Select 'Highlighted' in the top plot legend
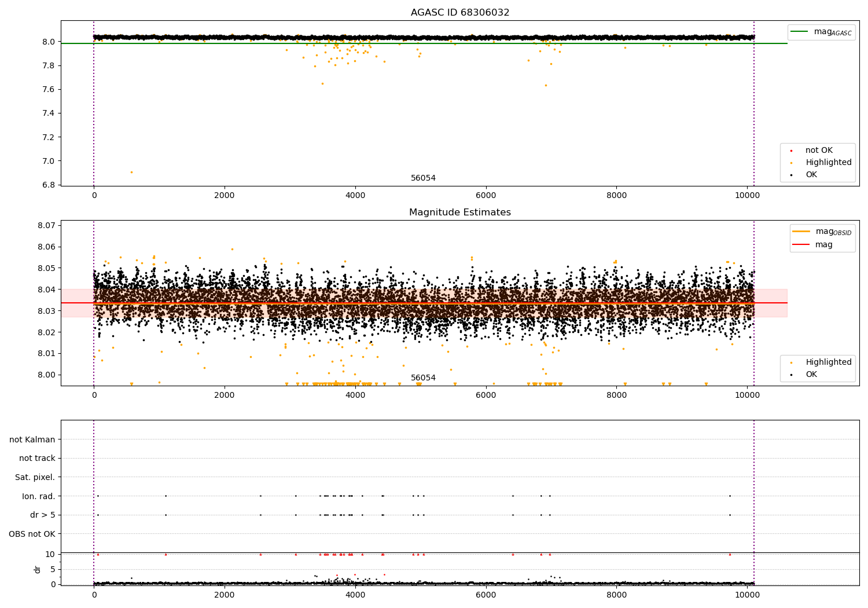 (828, 163)
